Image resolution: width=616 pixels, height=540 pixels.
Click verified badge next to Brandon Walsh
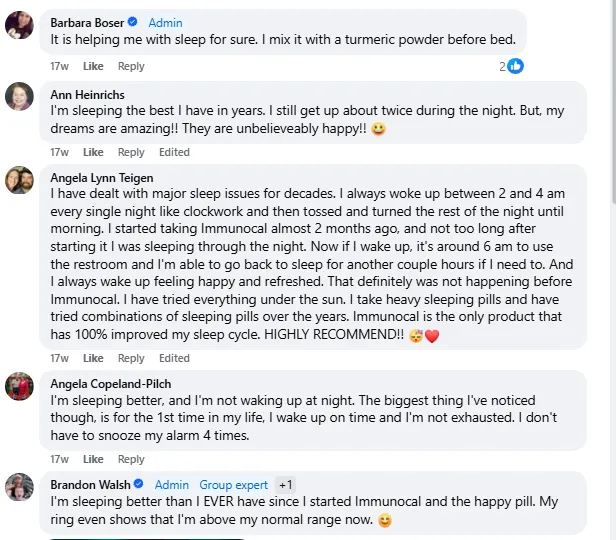click(x=139, y=485)
